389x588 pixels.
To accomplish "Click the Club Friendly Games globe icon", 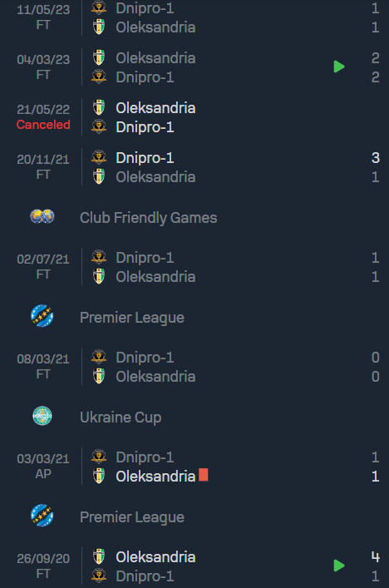I will (x=42, y=217).
